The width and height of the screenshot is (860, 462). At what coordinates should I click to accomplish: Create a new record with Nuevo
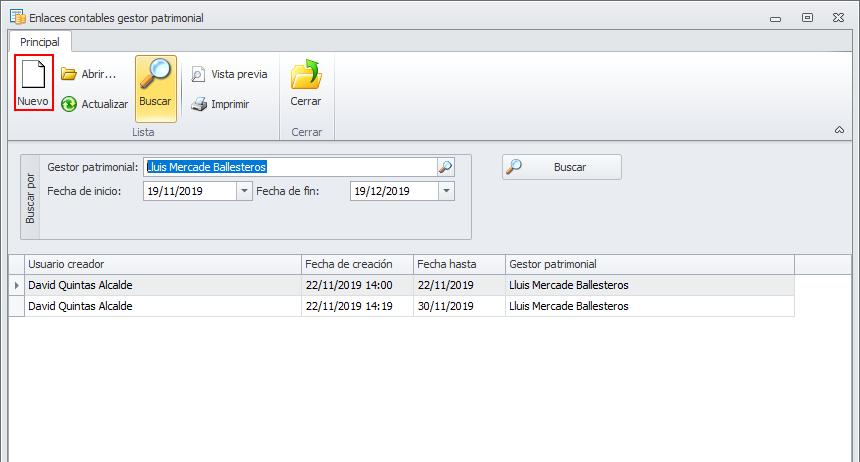[x=33, y=83]
